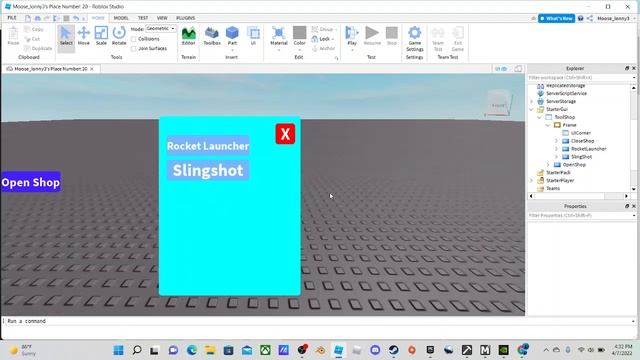Focus the Run a command bar
Image resolution: width=640 pixels, height=360 pixels.
tap(318, 321)
